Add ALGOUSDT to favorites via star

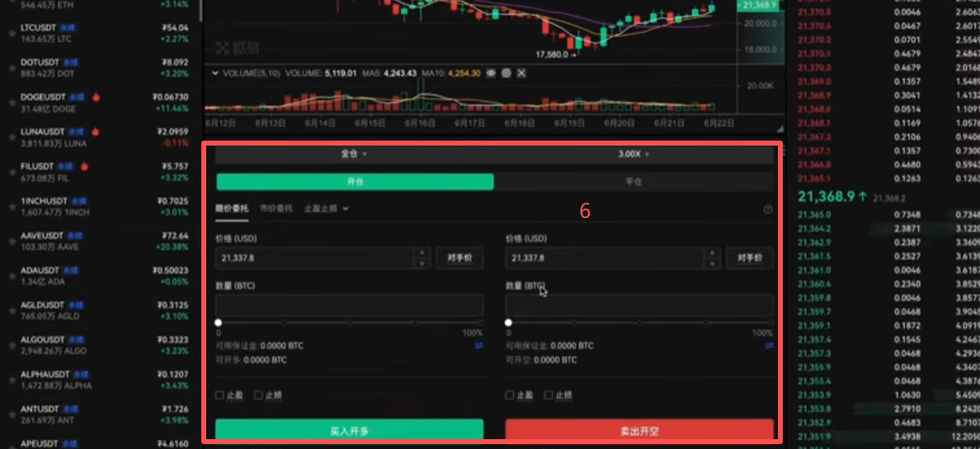coord(12,345)
